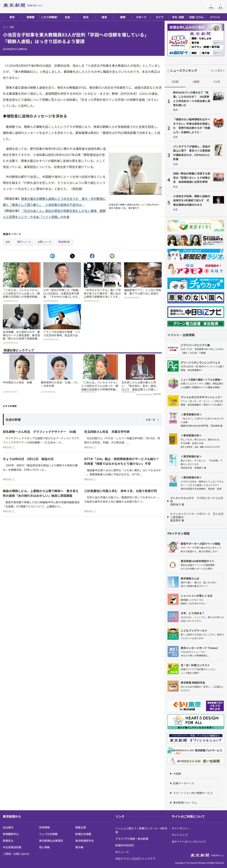Viewport: 227px width, 868px height.
Task: Open the 首都圏 navigation menu
Action: 30,17
